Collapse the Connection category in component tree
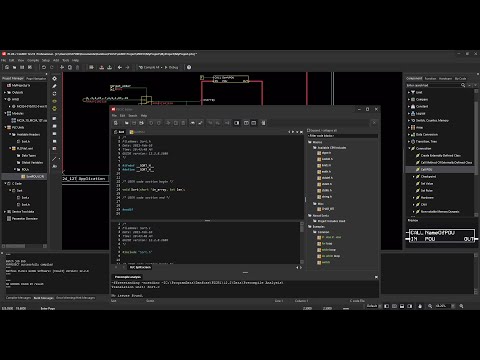Screen dimensions: 480x360 [x=409, y=148]
